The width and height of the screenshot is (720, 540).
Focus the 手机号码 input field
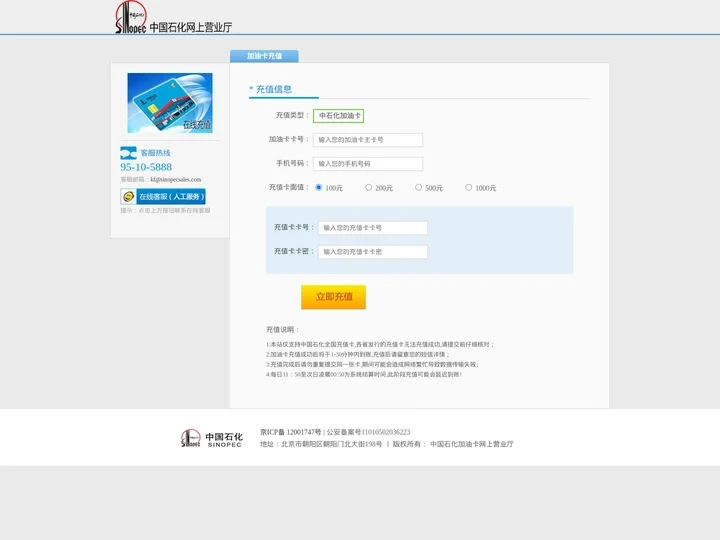pyautogui.click(x=368, y=164)
